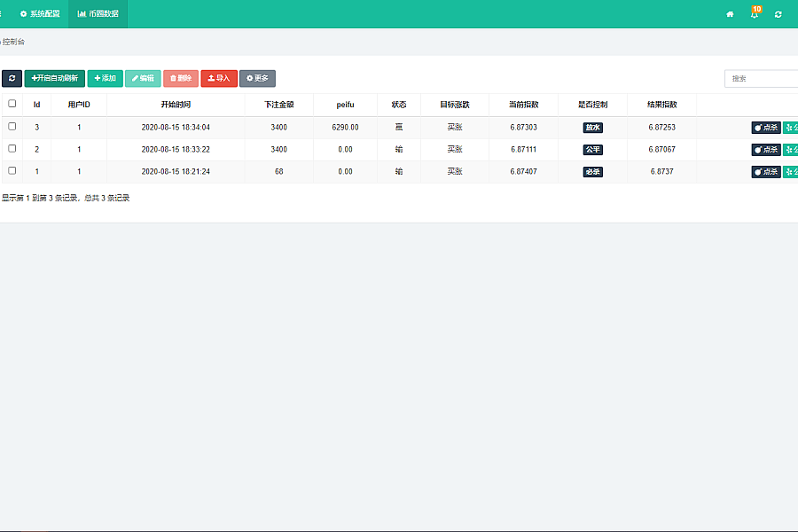Sort by 开始时间 column header
The image size is (798, 532).
(176, 105)
